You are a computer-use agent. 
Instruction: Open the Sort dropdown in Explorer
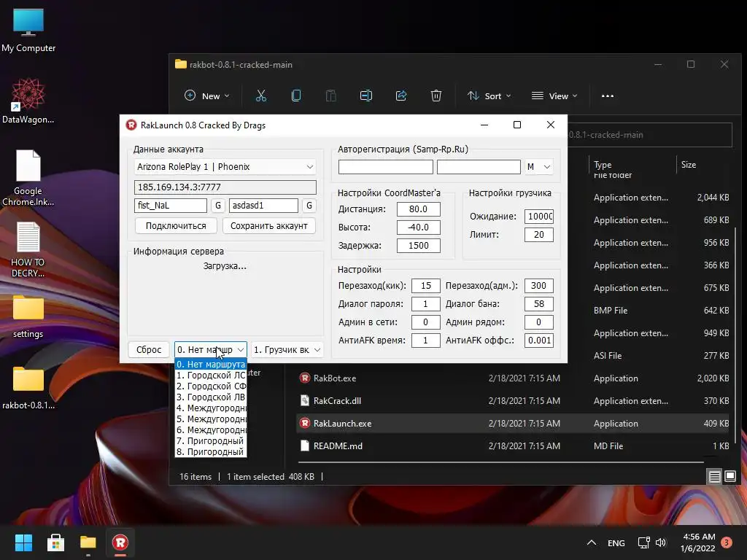(489, 96)
